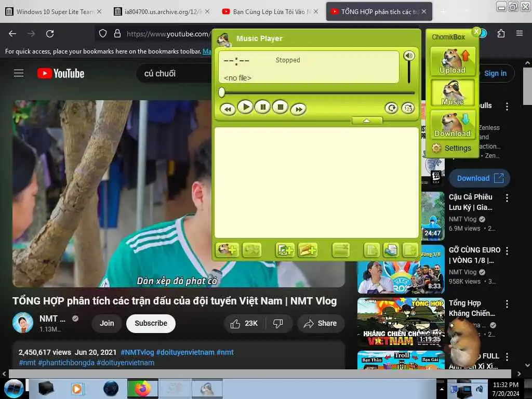The width and height of the screenshot is (532, 399).
Task: Click the Firefox tracking protection shield icon
Action: tap(103, 34)
